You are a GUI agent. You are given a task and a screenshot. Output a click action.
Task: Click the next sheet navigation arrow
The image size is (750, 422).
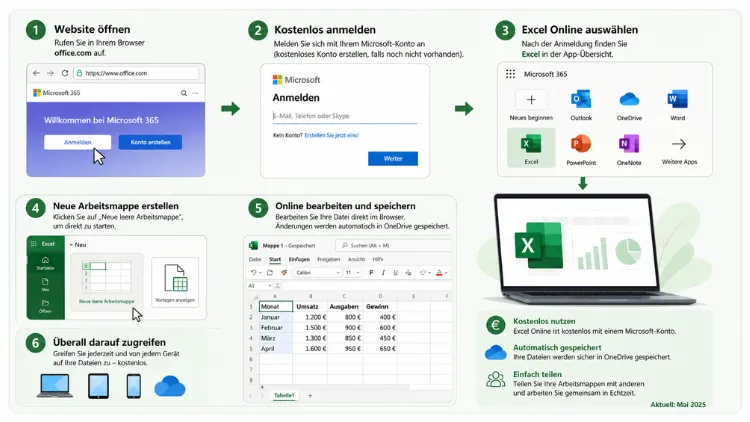pos(262,396)
